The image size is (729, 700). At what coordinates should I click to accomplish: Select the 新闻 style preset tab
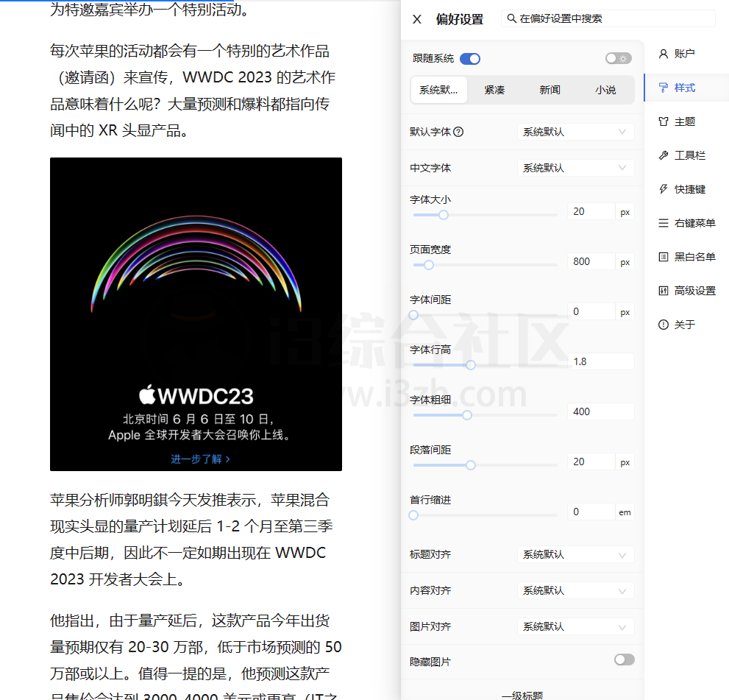pos(550,90)
